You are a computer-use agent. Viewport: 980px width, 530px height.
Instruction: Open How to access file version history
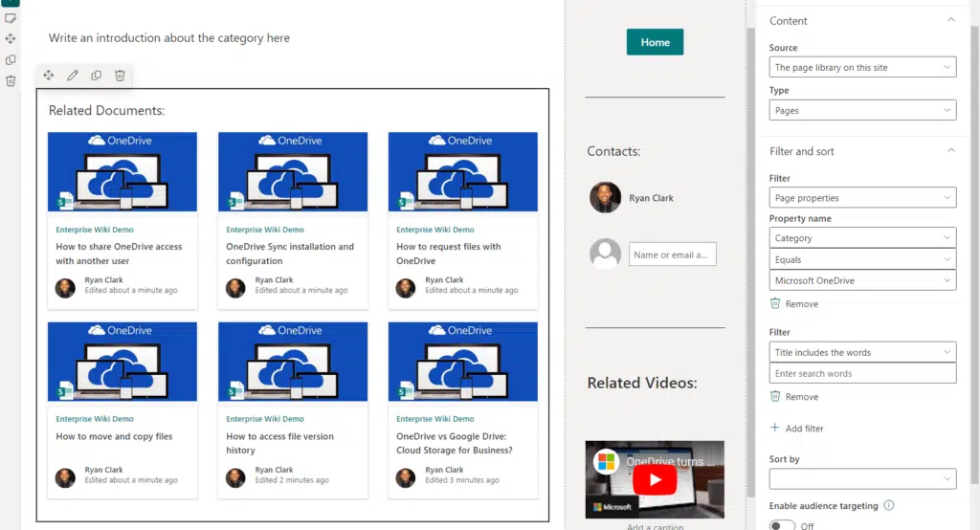pyautogui.click(x=279, y=443)
